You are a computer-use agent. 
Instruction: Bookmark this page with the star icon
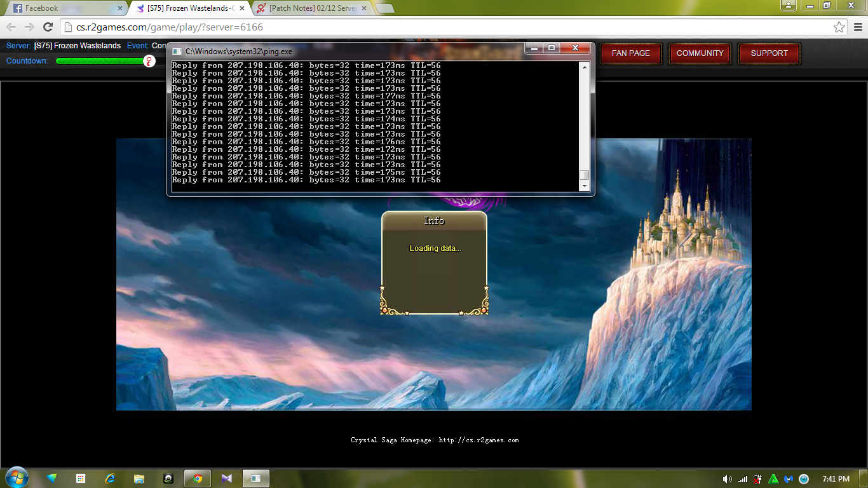[x=839, y=27]
